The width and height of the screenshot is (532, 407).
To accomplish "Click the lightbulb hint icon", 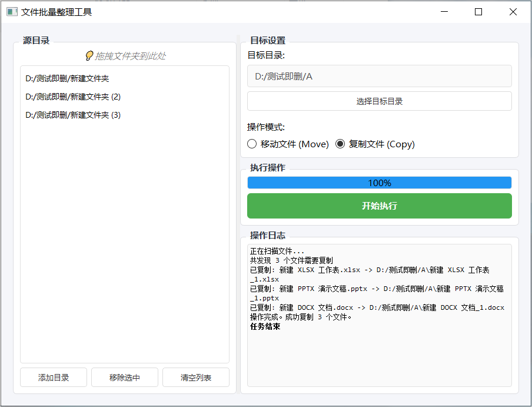I will [89, 56].
